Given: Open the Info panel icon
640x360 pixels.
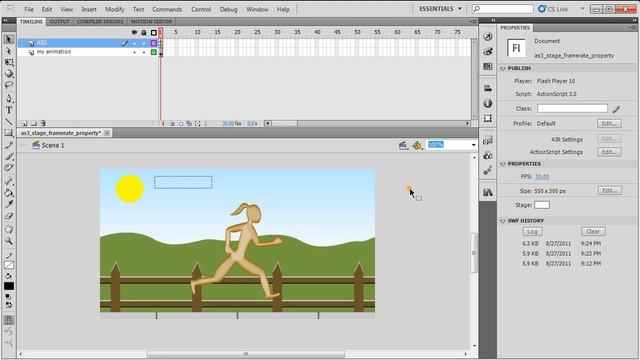Looking at the screenshot, I should tap(488, 103).
